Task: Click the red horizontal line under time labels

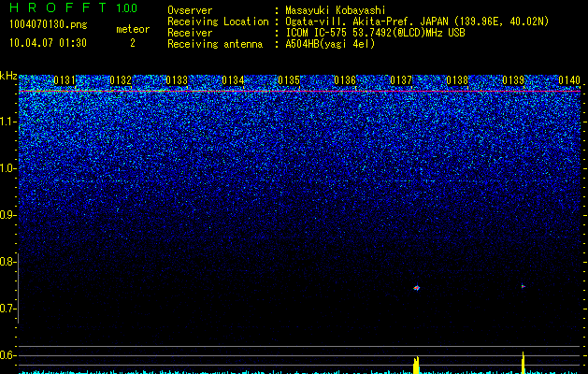Action: (300, 91)
